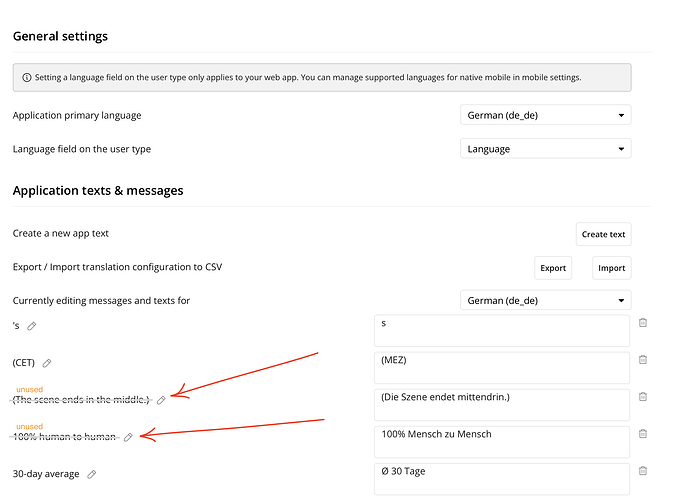Focus the Die Szene endet mittendrin field
This screenshot has width=677, height=500.
pyautogui.click(x=501, y=404)
